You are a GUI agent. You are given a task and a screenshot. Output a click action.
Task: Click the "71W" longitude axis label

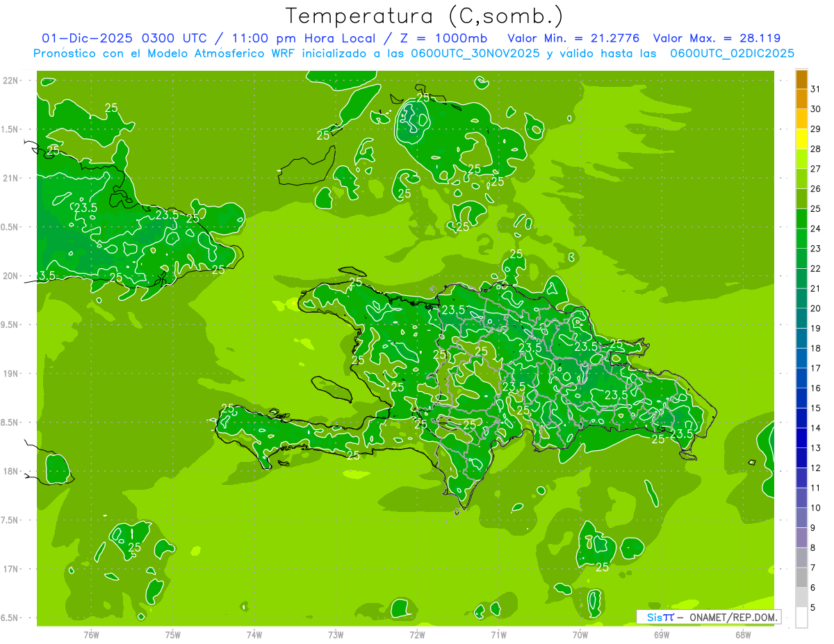(x=498, y=634)
